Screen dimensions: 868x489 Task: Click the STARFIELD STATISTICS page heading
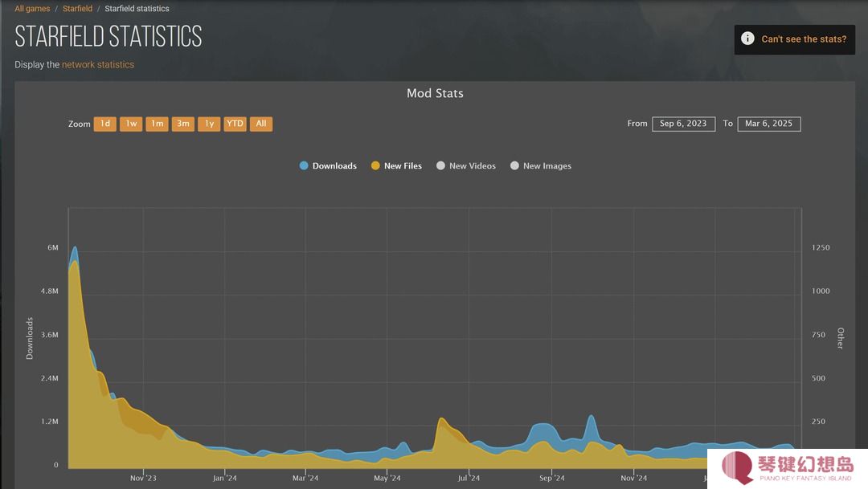tap(108, 37)
